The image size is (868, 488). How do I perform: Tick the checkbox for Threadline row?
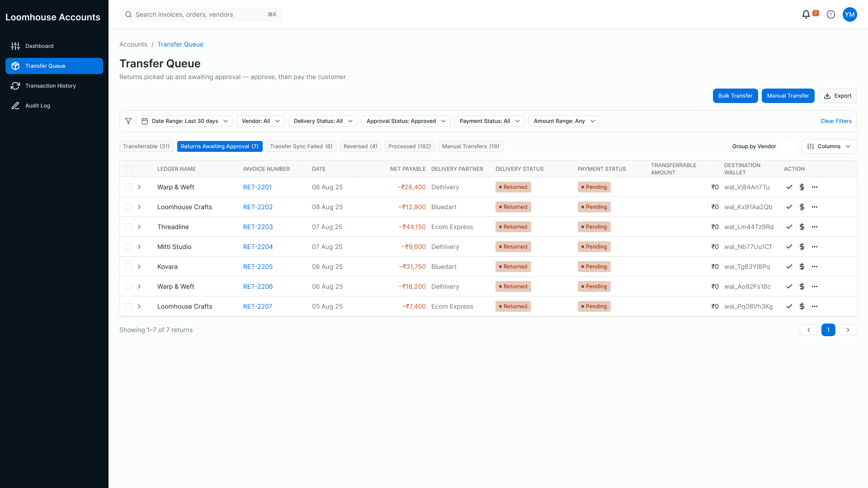click(x=128, y=227)
